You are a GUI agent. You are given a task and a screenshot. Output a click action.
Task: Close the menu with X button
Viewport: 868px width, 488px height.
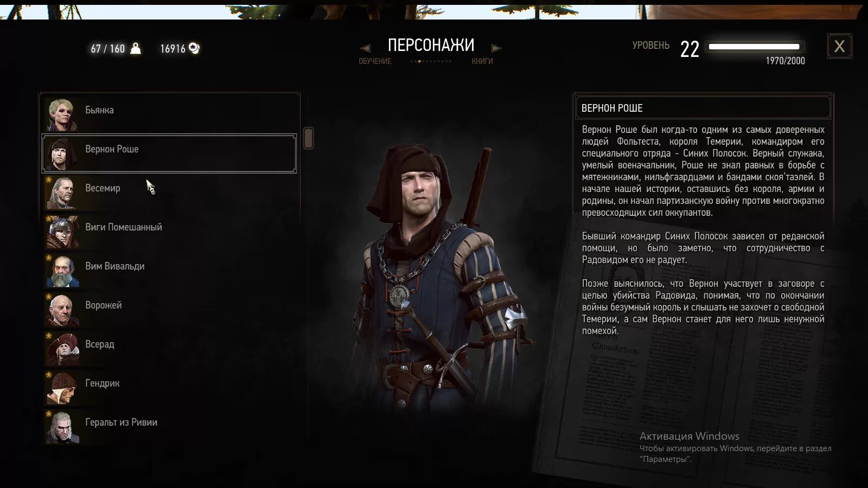tap(839, 46)
